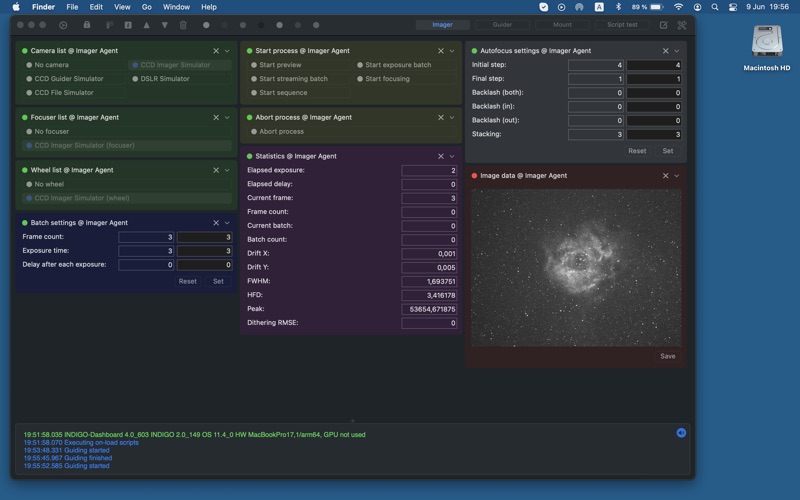Collapse the Batch settings panel chevron
Image resolution: width=800 pixels, height=500 pixels.
227,223
